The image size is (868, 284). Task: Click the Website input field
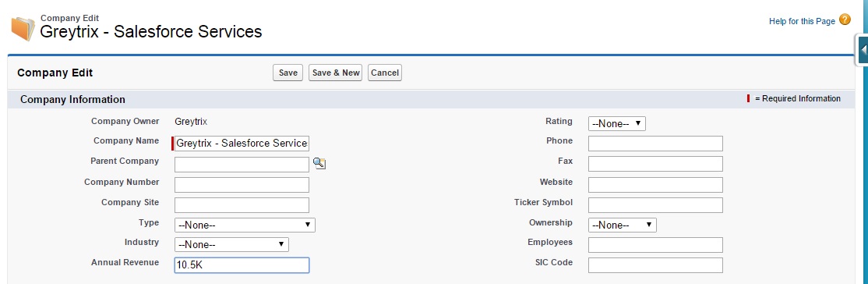(x=655, y=185)
